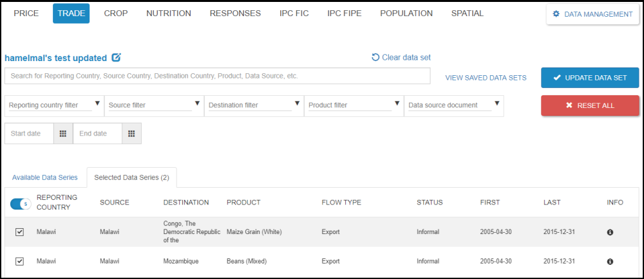Switch to Available Data Series tab
The height and width of the screenshot is (279, 644).
coord(45,177)
